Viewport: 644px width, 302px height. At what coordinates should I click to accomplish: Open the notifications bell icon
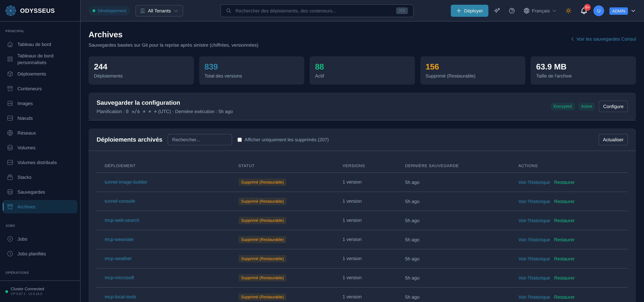584,11
